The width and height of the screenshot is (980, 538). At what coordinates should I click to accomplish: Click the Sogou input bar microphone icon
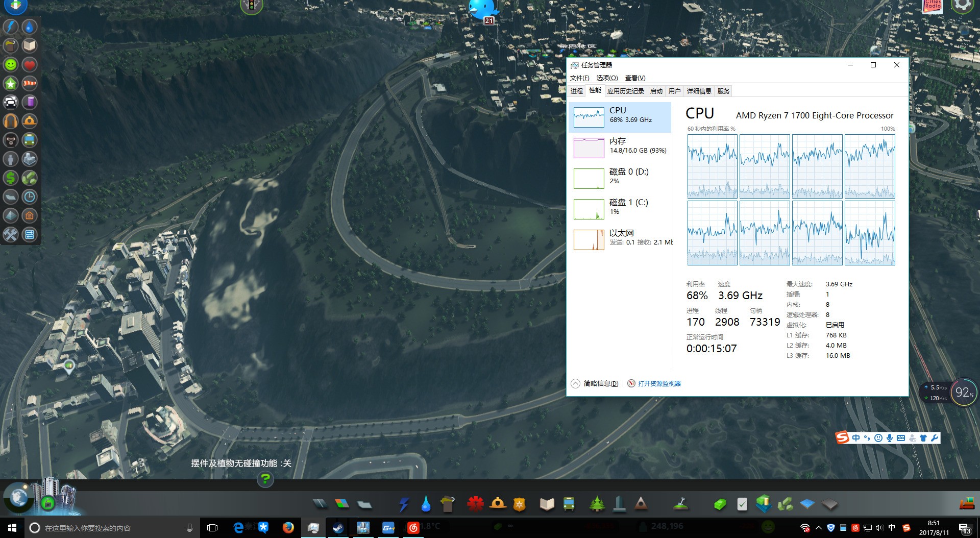point(889,438)
